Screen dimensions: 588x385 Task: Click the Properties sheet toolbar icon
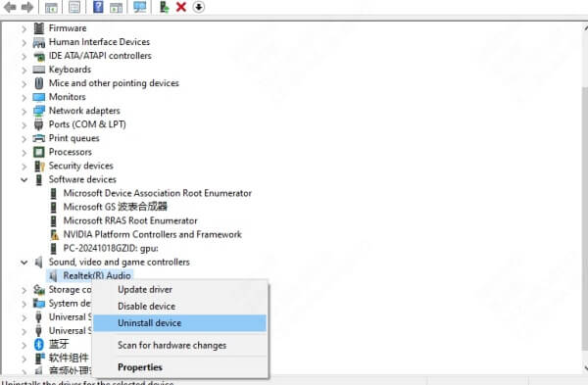pos(74,7)
